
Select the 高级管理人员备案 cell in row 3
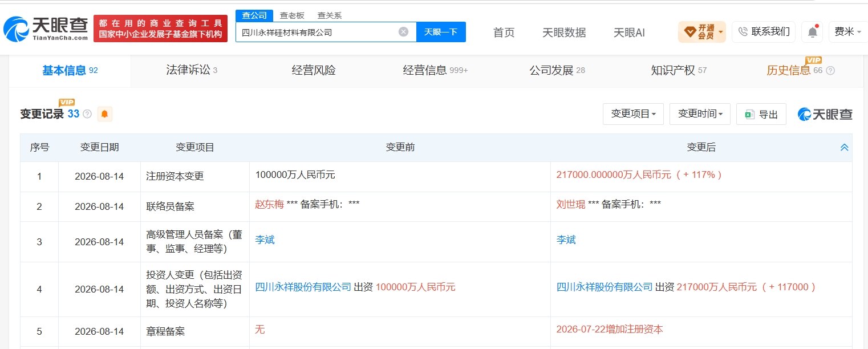tap(195, 242)
